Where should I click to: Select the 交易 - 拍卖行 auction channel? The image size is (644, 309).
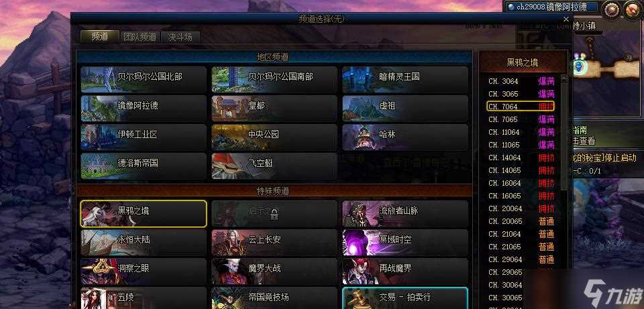click(x=405, y=298)
